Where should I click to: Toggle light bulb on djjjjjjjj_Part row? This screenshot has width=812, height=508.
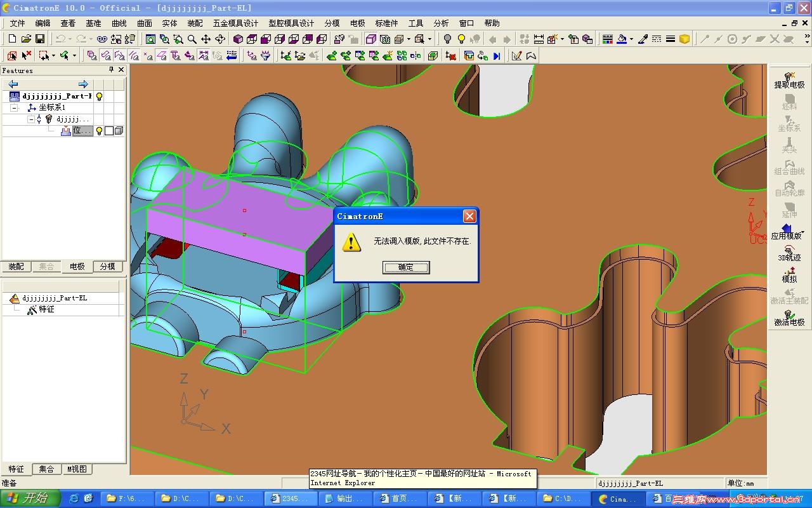click(x=99, y=97)
